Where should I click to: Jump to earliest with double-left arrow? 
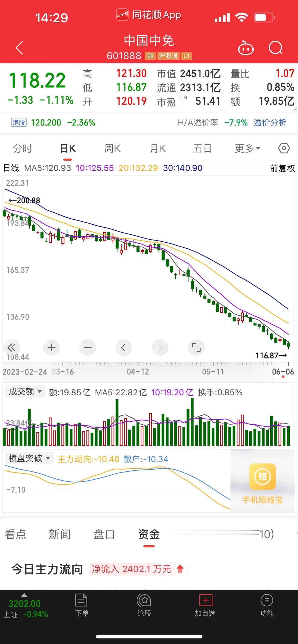11,347
